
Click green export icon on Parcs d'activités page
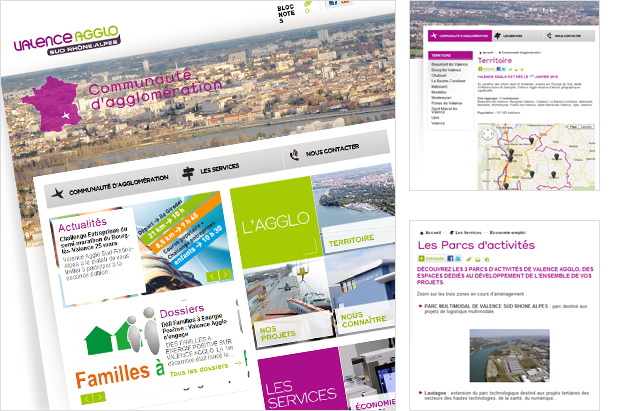pyautogui.click(x=486, y=259)
